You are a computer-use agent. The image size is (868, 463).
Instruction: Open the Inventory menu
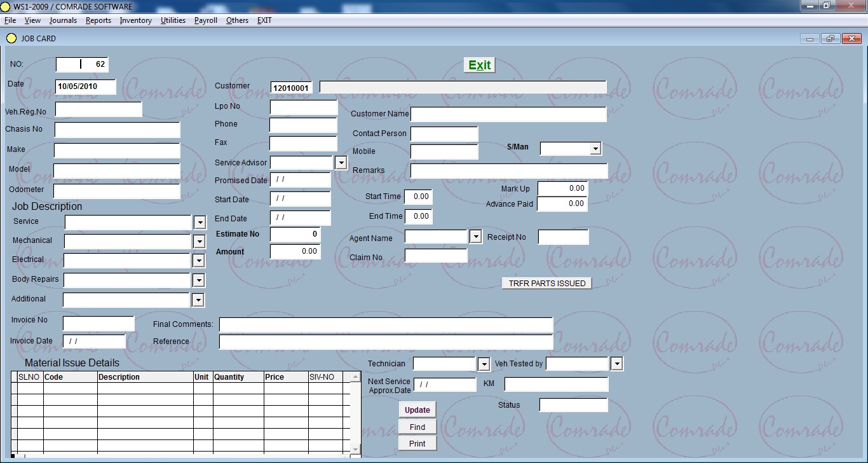[136, 20]
